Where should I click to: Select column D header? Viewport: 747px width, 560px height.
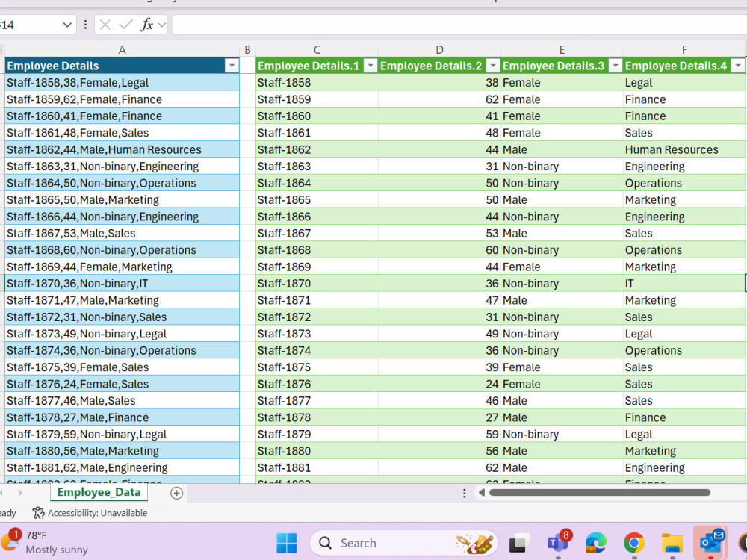[439, 49]
